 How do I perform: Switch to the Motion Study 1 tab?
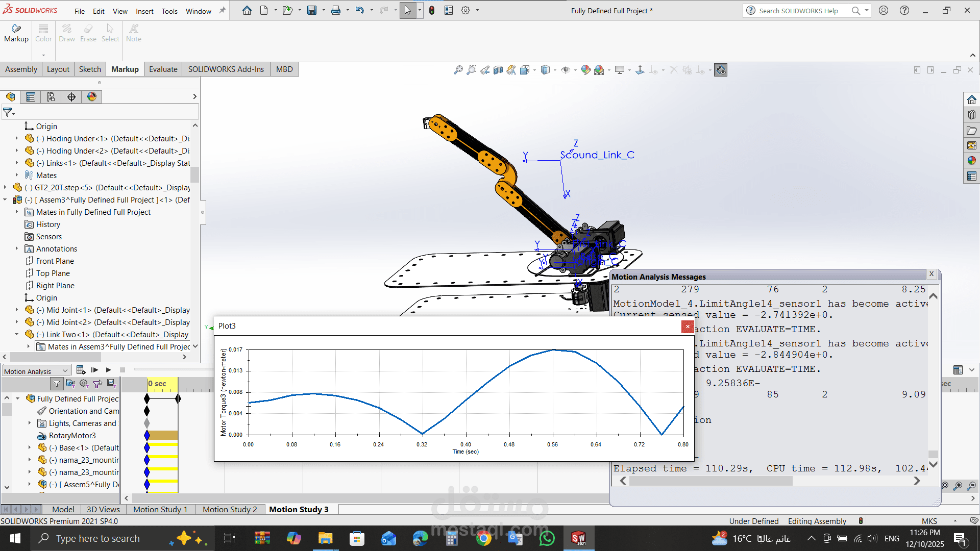(x=160, y=509)
